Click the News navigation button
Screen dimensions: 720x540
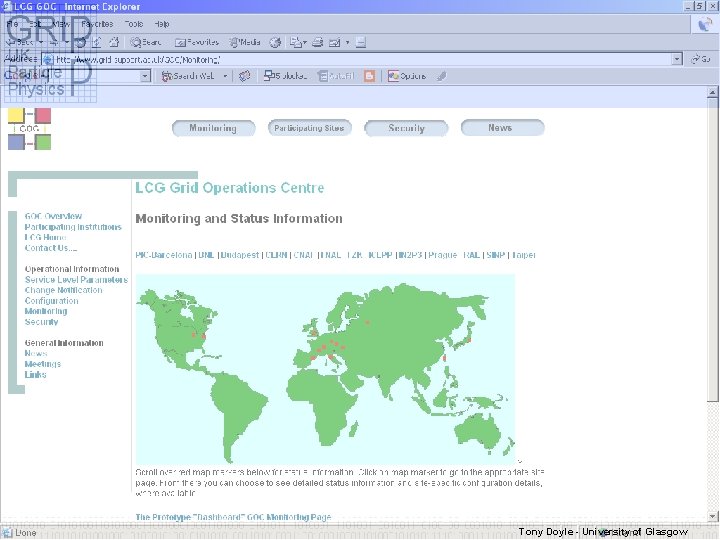pyautogui.click(x=502, y=128)
